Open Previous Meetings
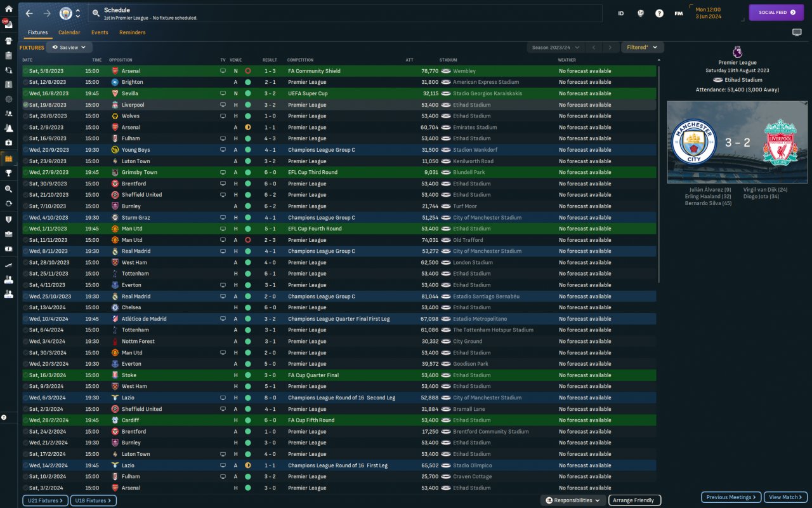Image resolution: width=812 pixels, height=508 pixels. [731, 497]
